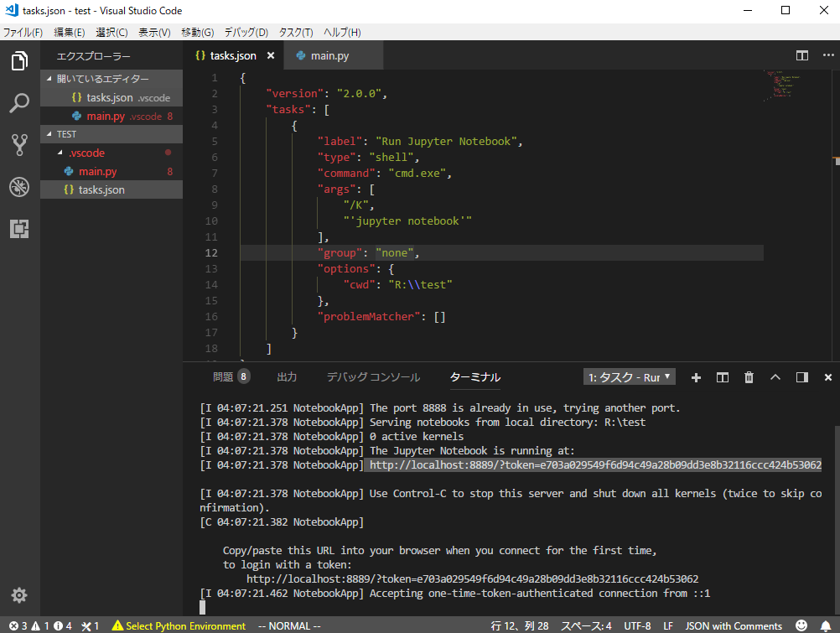Open the タスク(T) menu
Image resolution: width=840 pixels, height=633 pixels.
[x=296, y=32]
